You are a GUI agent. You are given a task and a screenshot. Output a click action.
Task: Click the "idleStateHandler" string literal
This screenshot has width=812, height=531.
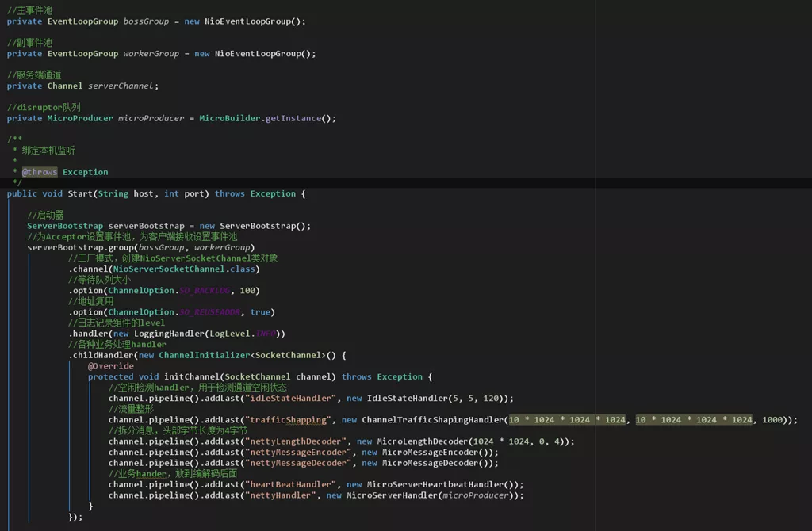point(290,399)
